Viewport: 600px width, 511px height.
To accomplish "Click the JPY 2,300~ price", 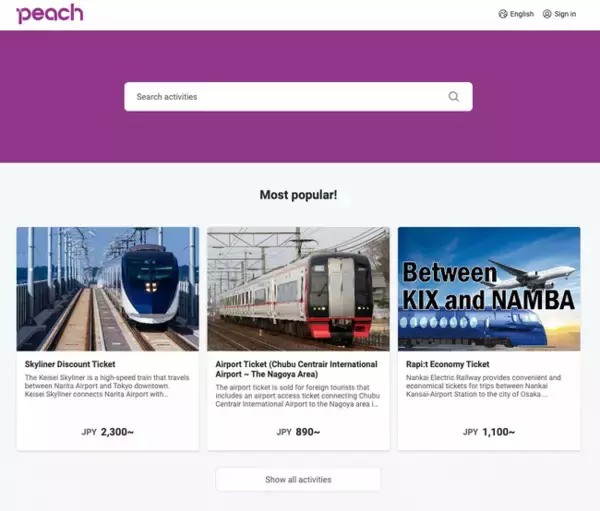I will point(108,432).
